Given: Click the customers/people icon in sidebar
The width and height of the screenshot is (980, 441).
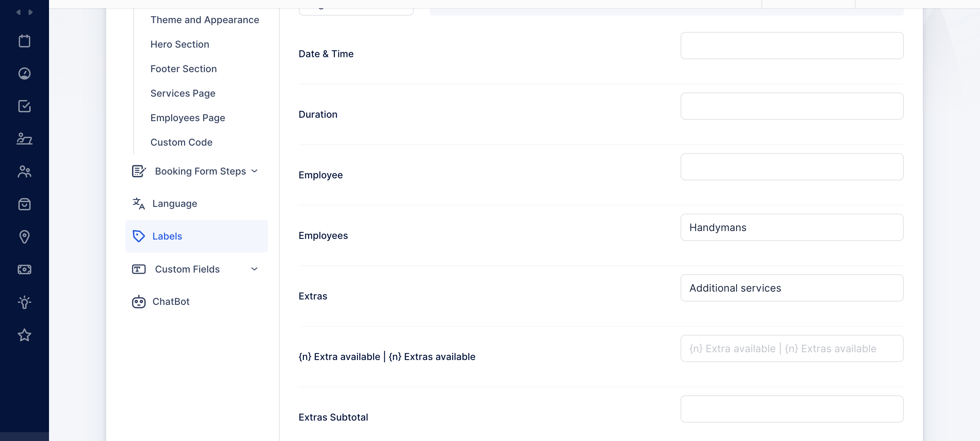Looking at the screenshot, I should [24, 171].
